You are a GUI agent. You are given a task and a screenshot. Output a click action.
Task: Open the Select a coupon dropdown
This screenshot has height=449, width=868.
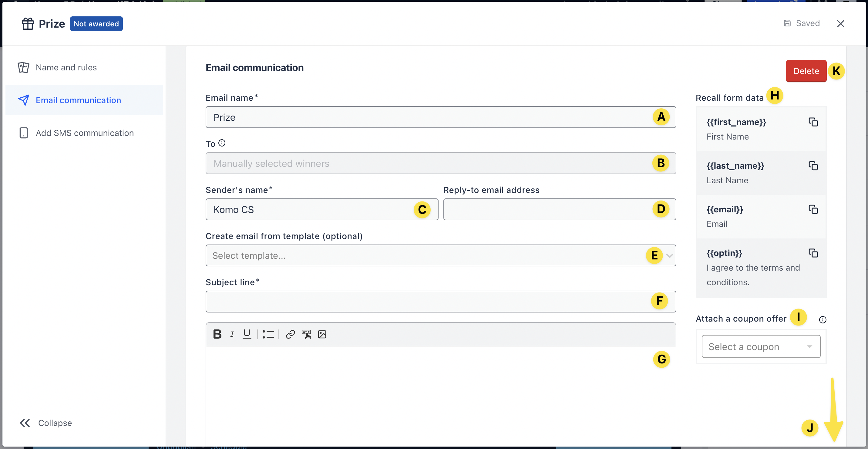pos(761,346)
